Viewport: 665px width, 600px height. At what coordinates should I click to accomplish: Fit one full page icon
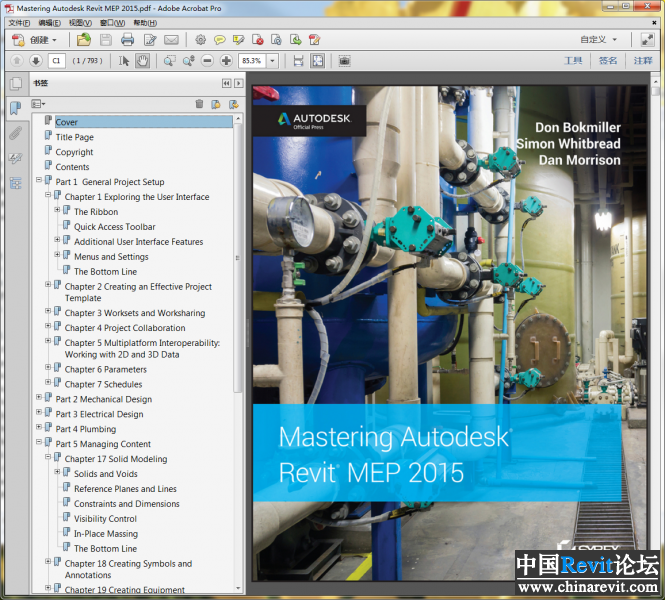pos(318,61)
